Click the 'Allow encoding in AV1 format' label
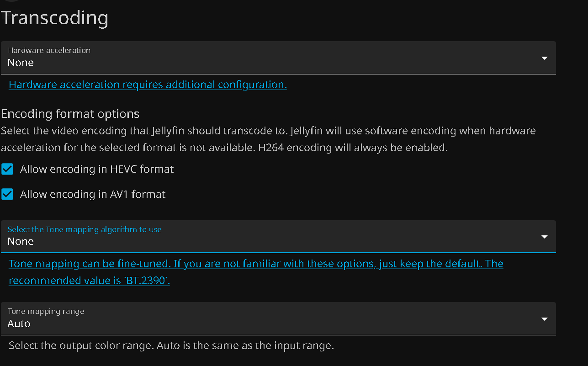 tap(93, 195)
